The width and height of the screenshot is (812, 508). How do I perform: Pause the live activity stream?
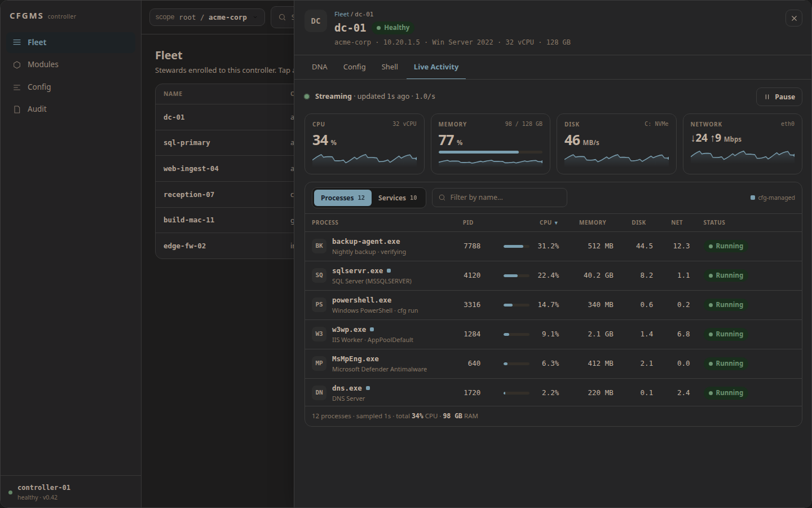pyautogui.click(x=779, y=97)
